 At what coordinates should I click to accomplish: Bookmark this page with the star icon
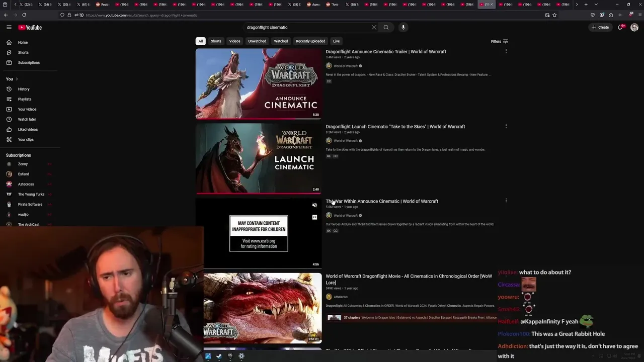point(554,15)
